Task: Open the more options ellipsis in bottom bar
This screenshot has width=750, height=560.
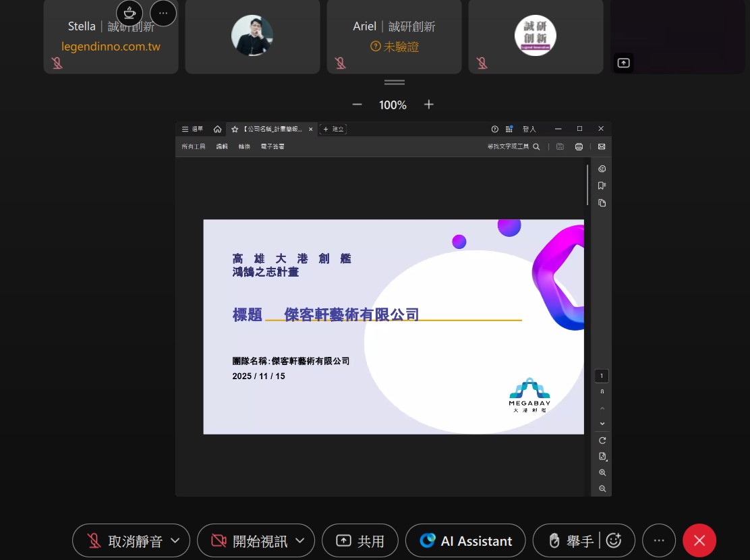Action: click(659, 540)
